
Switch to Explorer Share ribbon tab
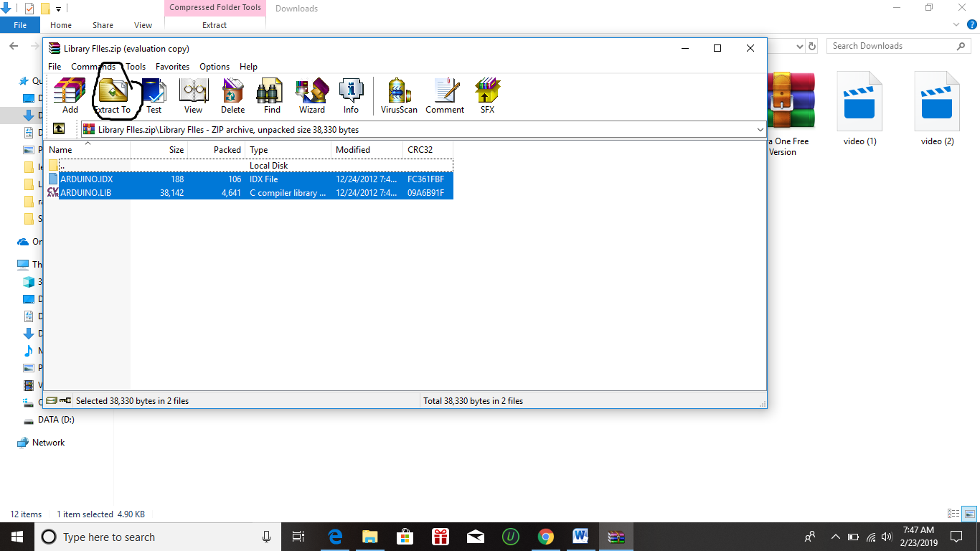click(x=103, y=25)
